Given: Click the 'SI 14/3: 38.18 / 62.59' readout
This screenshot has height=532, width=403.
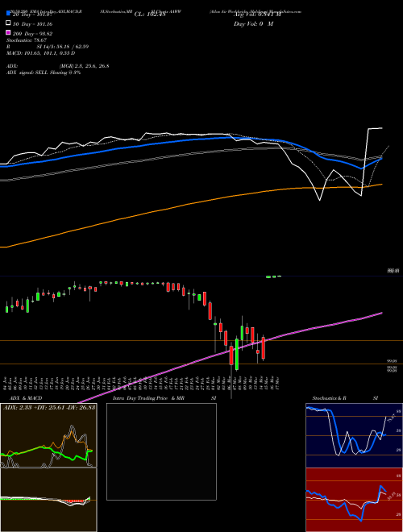Looking at the screenshot, I should point(63,47).
